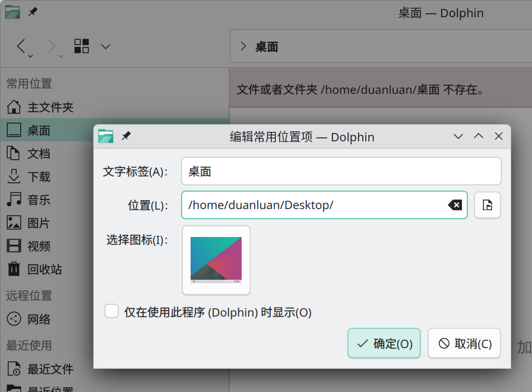Click the 桌面 breadcrumb in the location bar
532x392 pixels.
(267, 47)
